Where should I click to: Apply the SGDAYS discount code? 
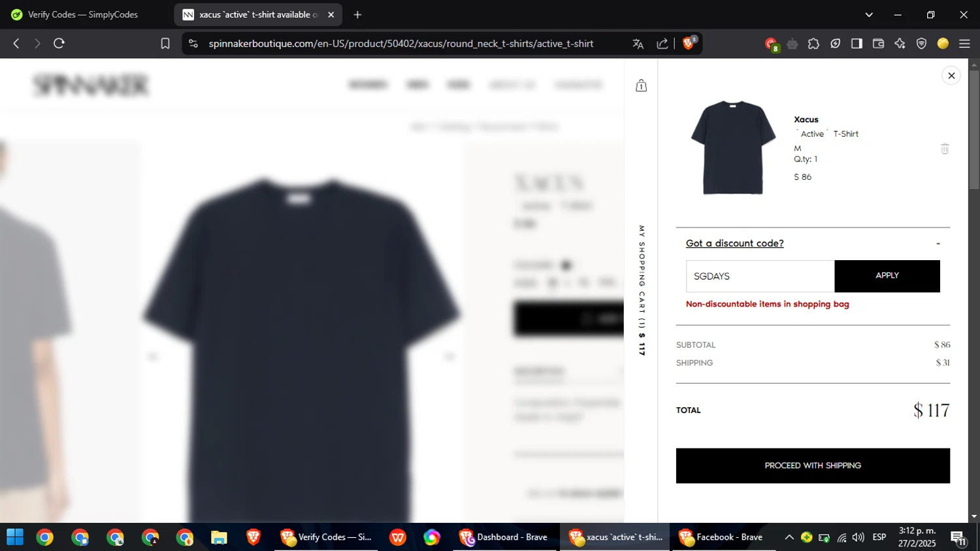887,276
